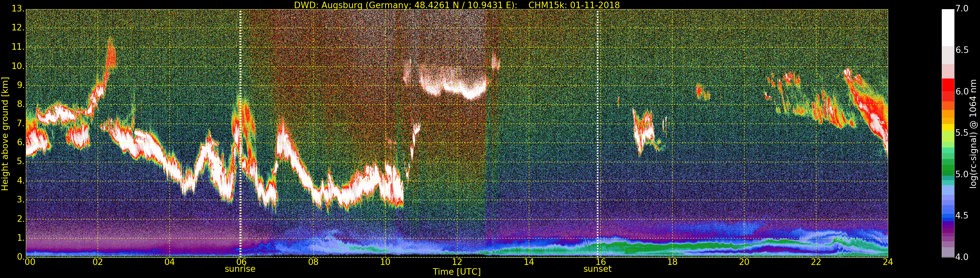Click the sunrise label below the time axis

coord(240,269)
